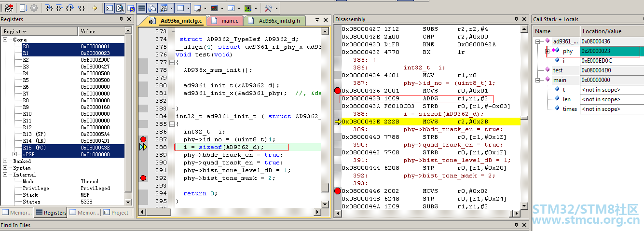This screenshot has height=231, width=644.
Task: Switch to main.c editor tab
Action: click(x=226, y=21)
